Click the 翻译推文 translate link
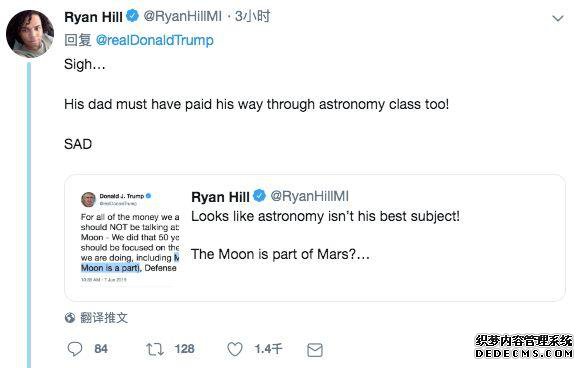This screenshot has height=368, width=584. point(104,318)
